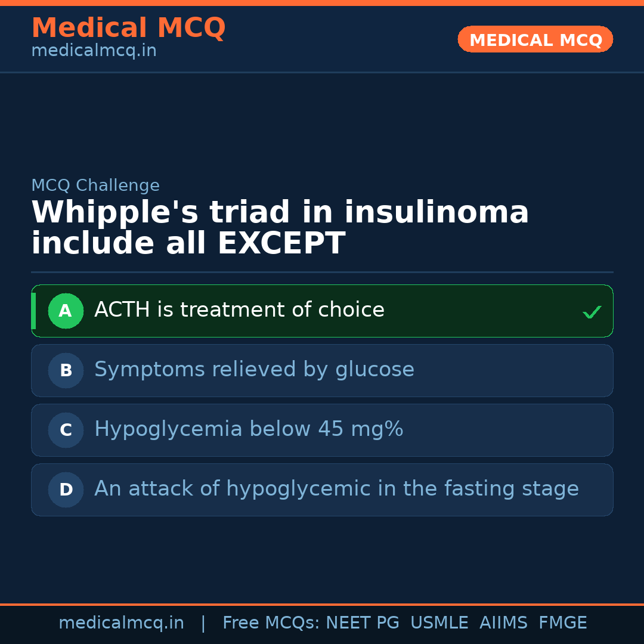
Task: Select answer 'Hypoglycemia below 45 mg%'
Action: tap(249, 429)
